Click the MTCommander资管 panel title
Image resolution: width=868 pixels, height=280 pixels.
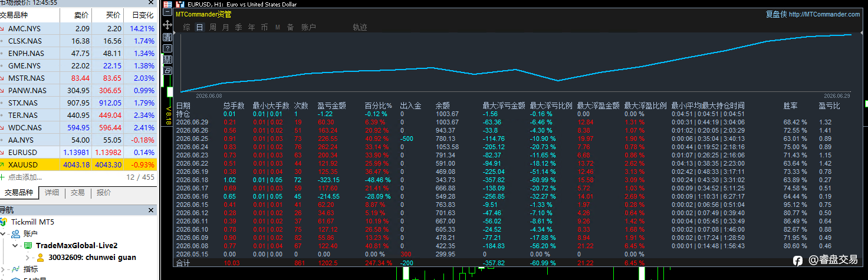click(x=203, y=14)
